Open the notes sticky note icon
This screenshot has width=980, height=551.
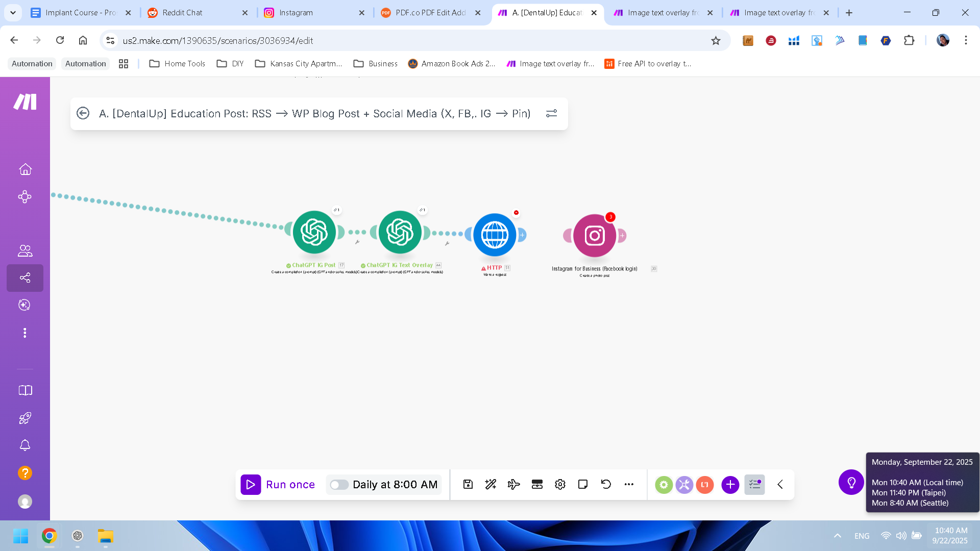pyautogui.click(x=583, y=485)
